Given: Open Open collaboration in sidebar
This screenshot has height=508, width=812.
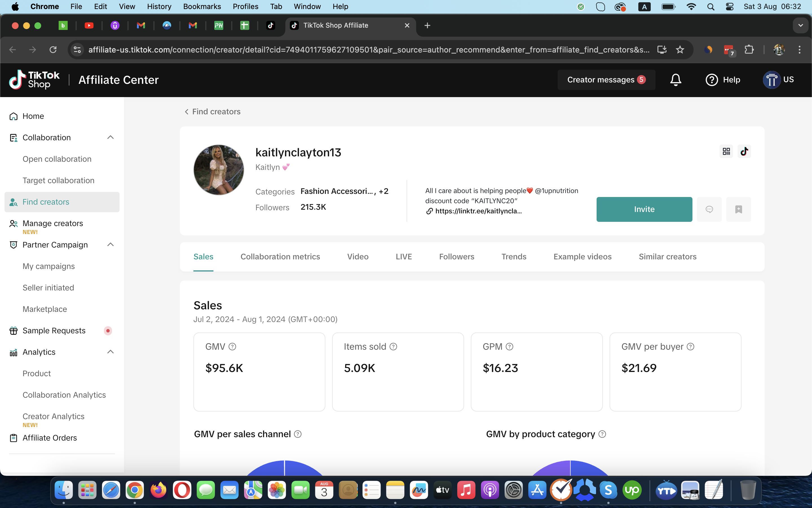Looking at the screenshot, I should (x=57, y=159).
